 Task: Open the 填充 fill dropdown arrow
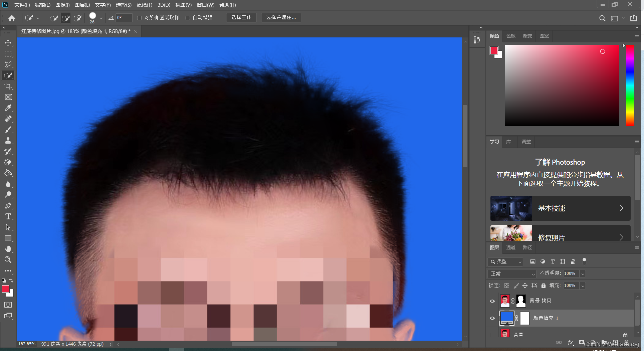[x=583, y=286]
